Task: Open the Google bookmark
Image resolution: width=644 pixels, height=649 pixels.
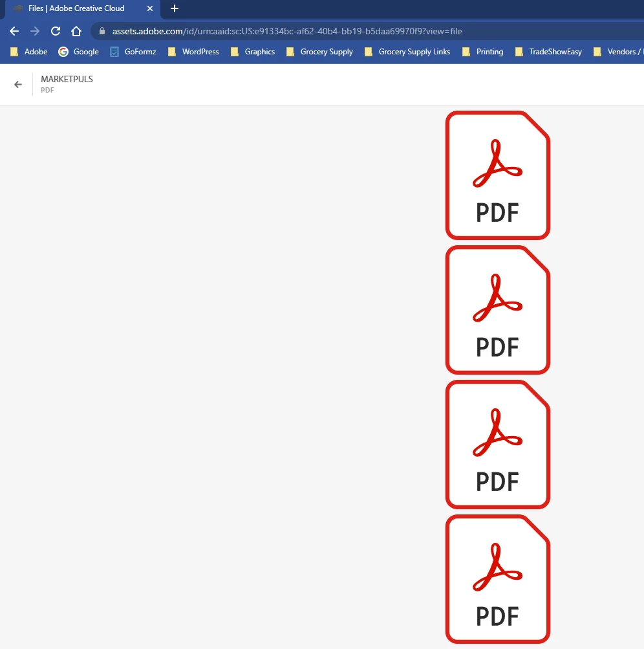Action: click(79, 52)
